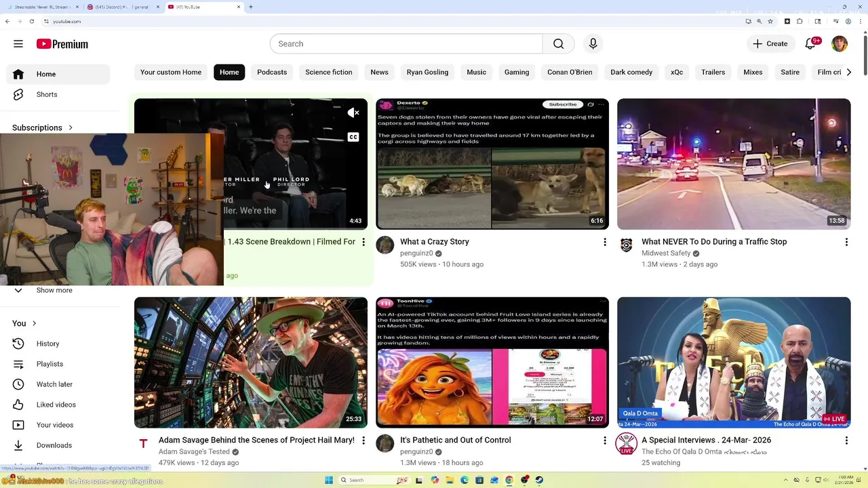Open the account avatar menu
The width and height of the screenshot is (868, 488).
click(840, 44)
